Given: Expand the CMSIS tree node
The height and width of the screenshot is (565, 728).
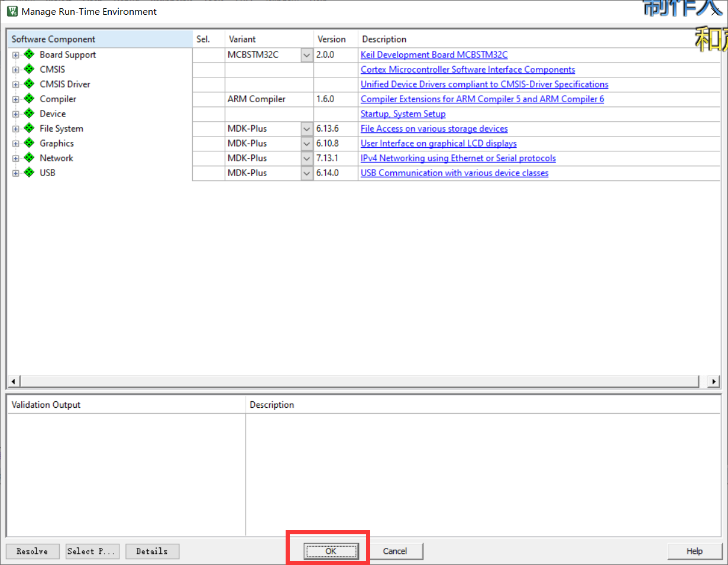Looking at the screenshot, I should [15, 70].
